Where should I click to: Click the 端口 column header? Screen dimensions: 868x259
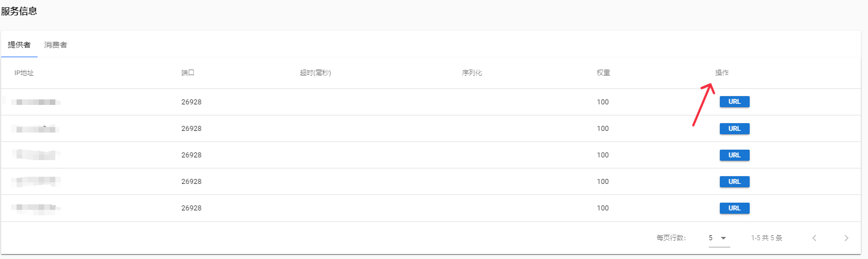tap(188, 73)
